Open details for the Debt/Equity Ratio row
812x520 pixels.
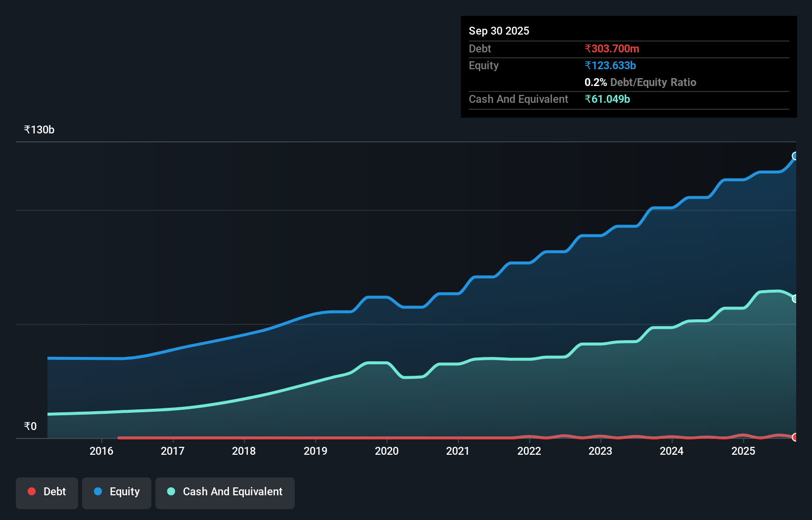coord(640,82)
